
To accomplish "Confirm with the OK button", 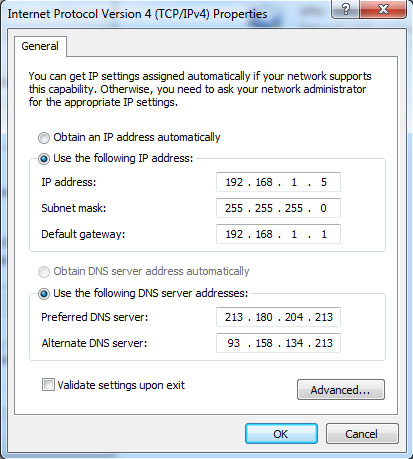I will coord(281,434).
